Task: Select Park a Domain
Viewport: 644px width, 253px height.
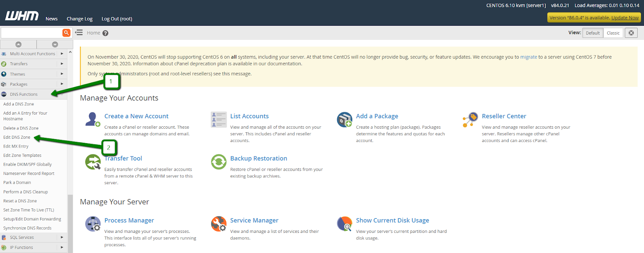Action: [17, 183]
